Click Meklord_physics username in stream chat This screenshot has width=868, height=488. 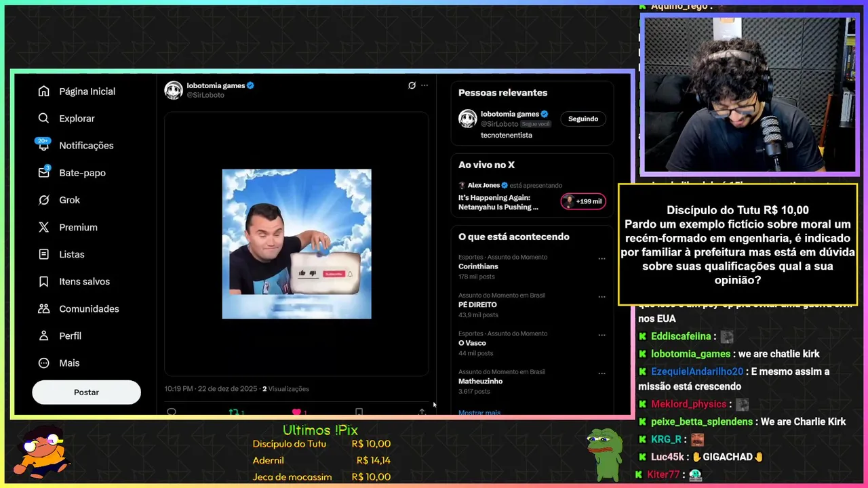coord(689,404)
